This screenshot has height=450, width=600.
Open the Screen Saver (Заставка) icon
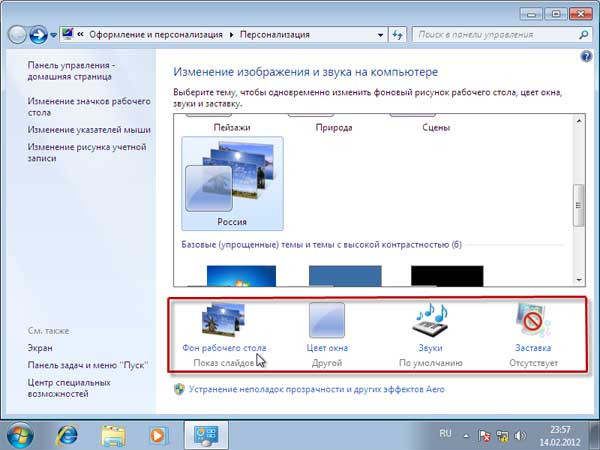[x=533, y=320]
